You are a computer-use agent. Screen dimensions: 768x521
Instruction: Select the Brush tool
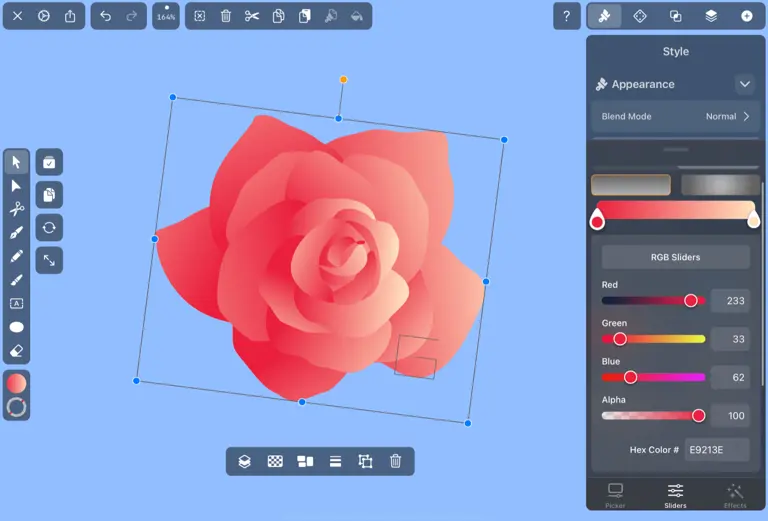(x=16, y=280)
